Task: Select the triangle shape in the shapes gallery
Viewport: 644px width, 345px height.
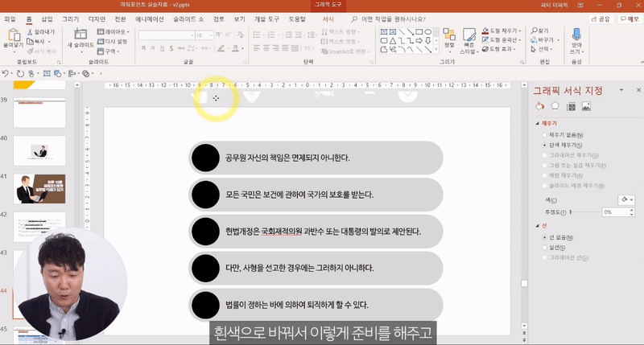Action: tap(393, 41)
